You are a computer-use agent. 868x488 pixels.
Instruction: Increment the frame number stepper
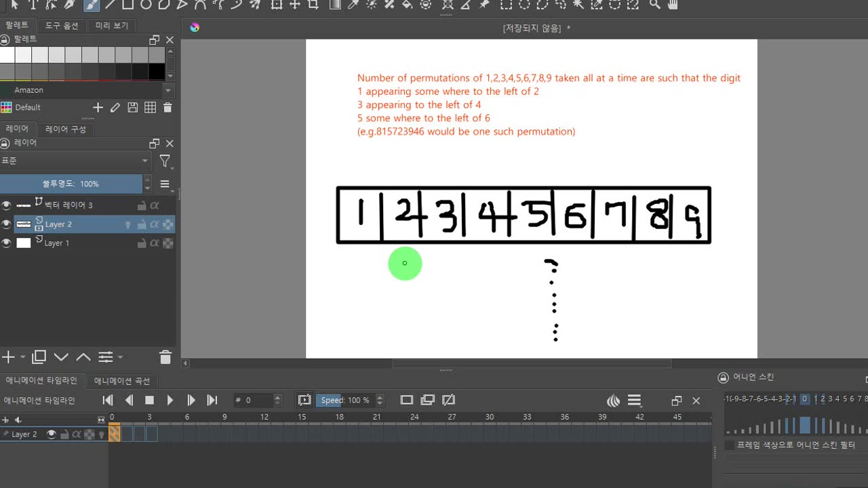(277, 397)
